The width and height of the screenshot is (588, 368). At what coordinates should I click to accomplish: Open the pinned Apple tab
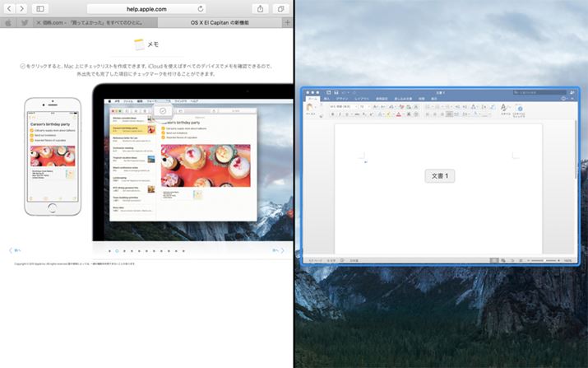click(x=8, y=22)
